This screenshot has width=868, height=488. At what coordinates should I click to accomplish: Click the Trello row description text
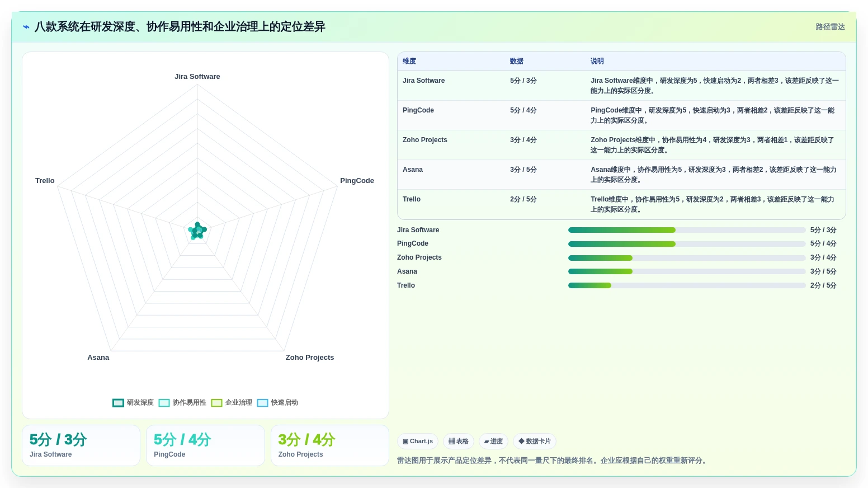(x=713, y=204)
